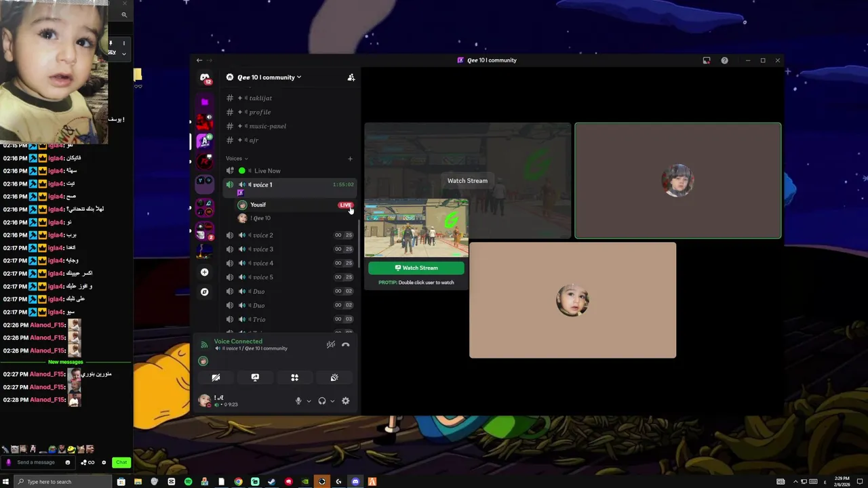The width and height of the screenshot is (868, 488).
Task: Open the emote picker in chat input
Action: (x=67, y=462)
